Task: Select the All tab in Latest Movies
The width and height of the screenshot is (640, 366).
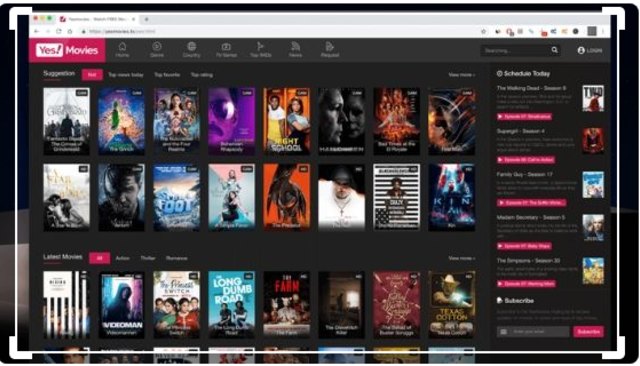Action: (x=99, y=258)
